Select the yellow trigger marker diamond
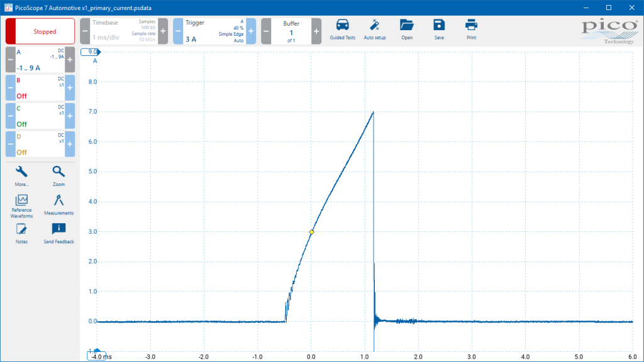Screen dimensions: 644x362 click(x=311, y=233)
